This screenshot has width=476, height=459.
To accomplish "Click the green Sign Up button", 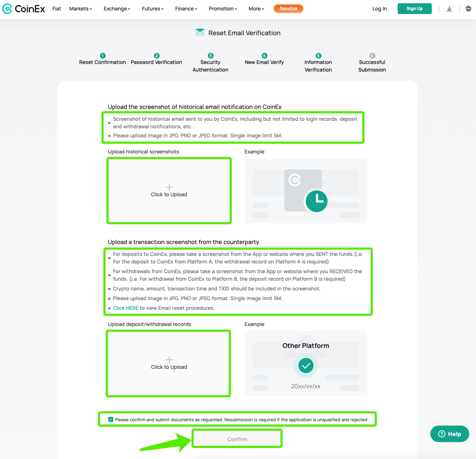I will [414, 9].
